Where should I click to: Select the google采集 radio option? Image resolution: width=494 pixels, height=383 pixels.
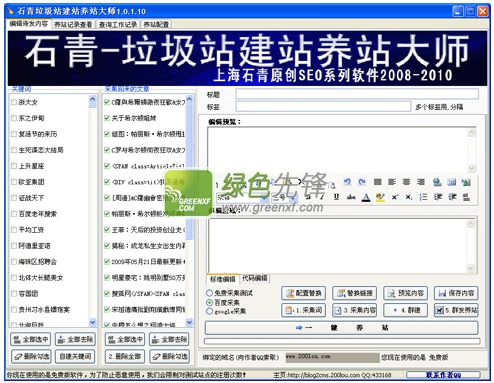point(209,311)
